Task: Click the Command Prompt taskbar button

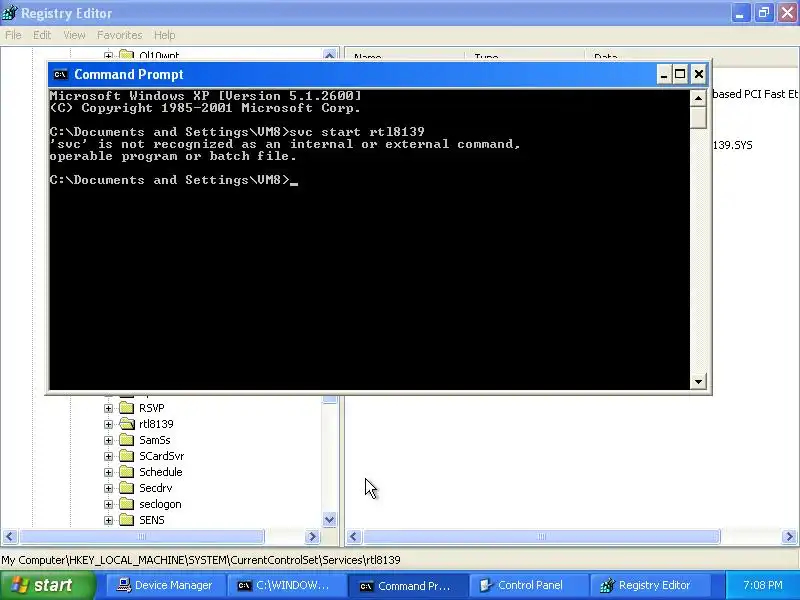Action: click(x=406, y=586)
